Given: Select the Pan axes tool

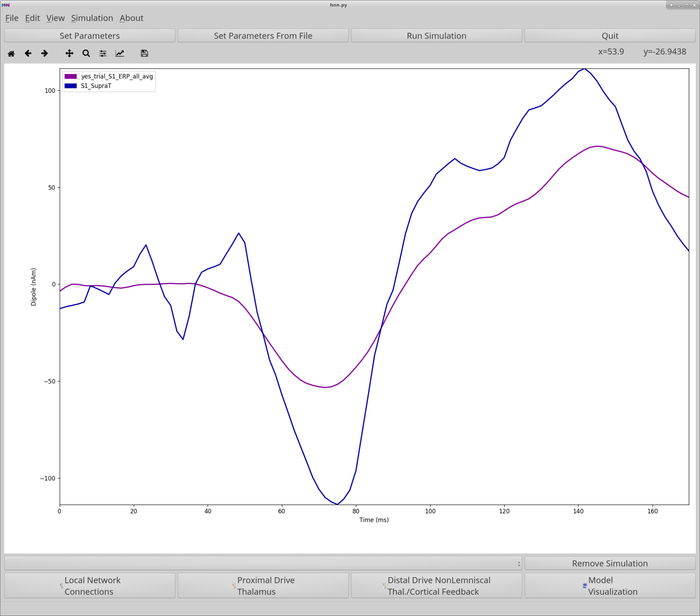Looking at the screenshot, I should [69, 53].
